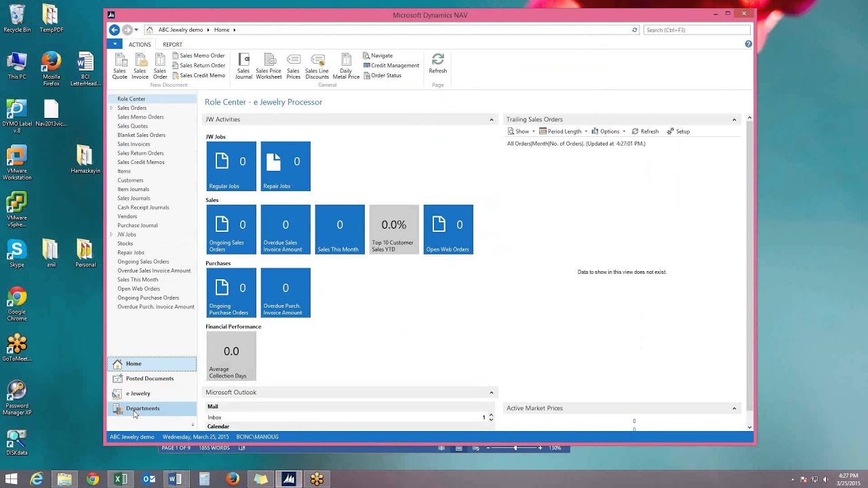868x488 pixels.
Task: Open Blanket Sales Orders list
Action: [x=141, y=135]
